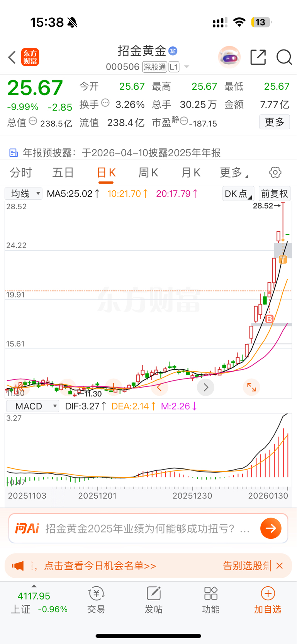Tap the M:2.26 value
The width and height of the screenshot is (297, 644).
[x=179, y=406]
